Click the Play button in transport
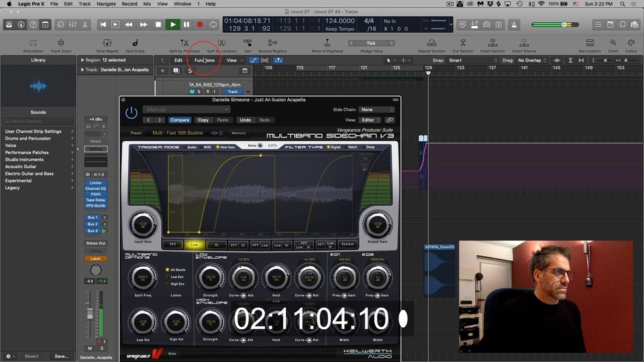This screenshot has width=644, height=362. tap(173, 25)
